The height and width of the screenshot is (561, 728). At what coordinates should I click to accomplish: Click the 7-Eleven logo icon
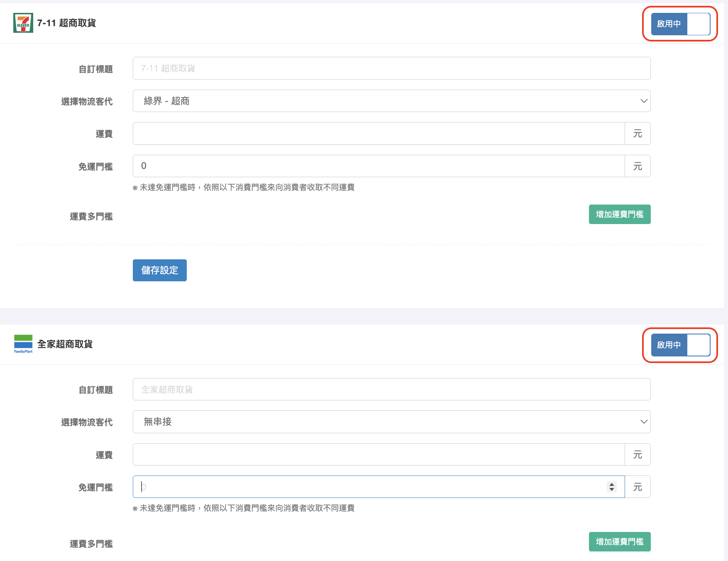click(23, 23)
